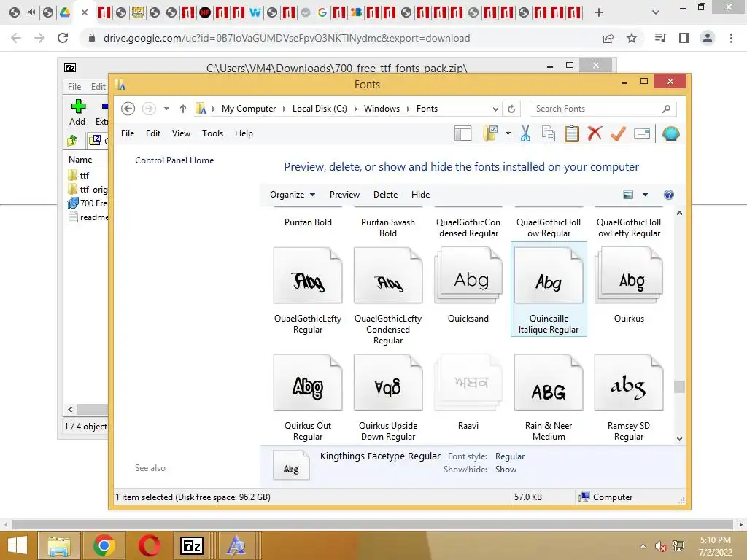Click the orange checkmark Properties toolbar icon

point(618,134)
